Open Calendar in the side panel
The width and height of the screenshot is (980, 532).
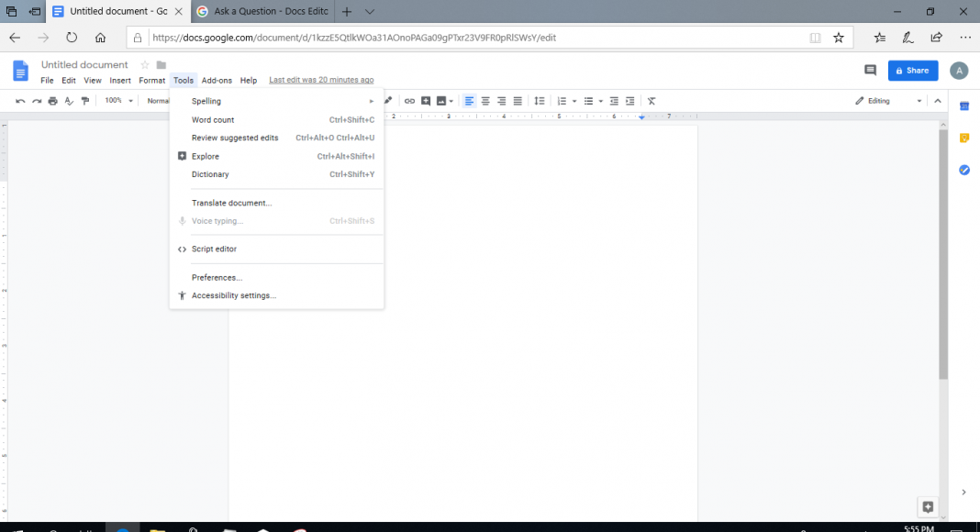[964, 106]
